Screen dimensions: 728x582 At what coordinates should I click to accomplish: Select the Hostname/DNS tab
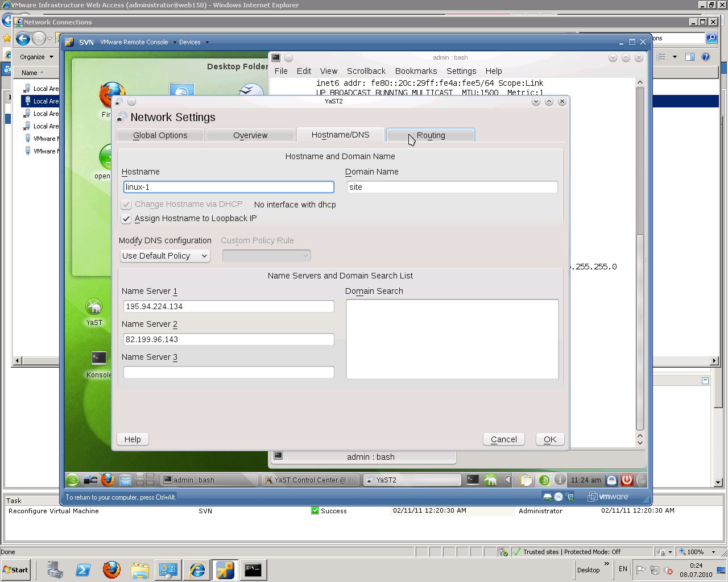(x=340, y=135)
